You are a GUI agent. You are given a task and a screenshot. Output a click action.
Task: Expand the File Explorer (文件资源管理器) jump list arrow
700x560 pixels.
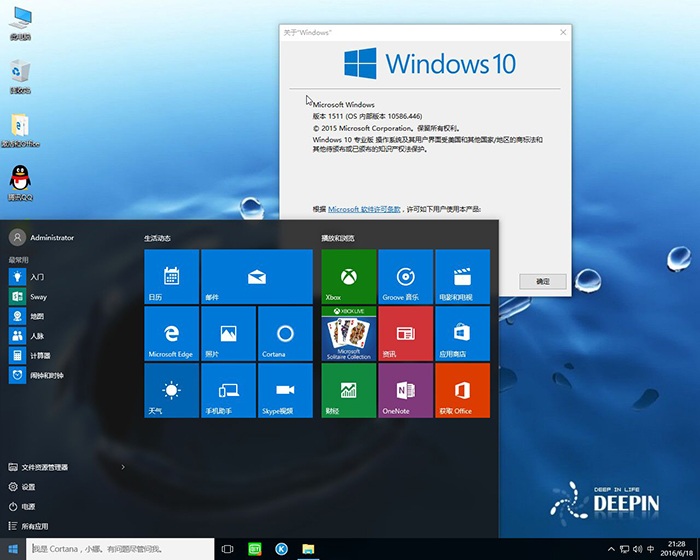coord(123,467)
